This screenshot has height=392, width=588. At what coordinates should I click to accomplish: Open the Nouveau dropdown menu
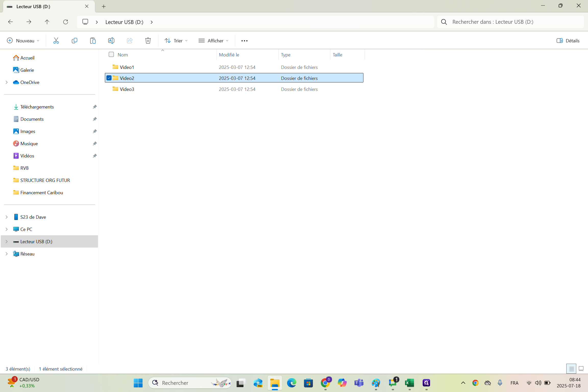(x=23, y=41)
